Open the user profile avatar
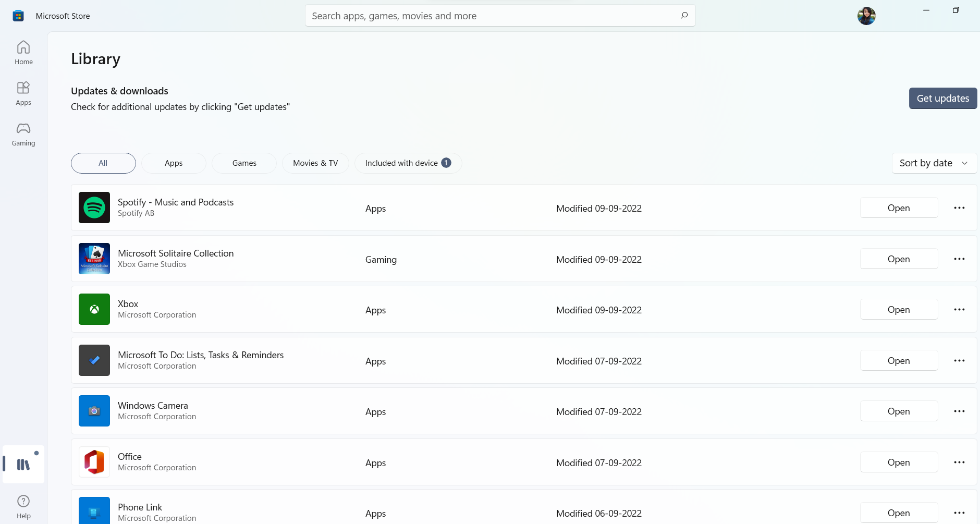 pos(866,16)
